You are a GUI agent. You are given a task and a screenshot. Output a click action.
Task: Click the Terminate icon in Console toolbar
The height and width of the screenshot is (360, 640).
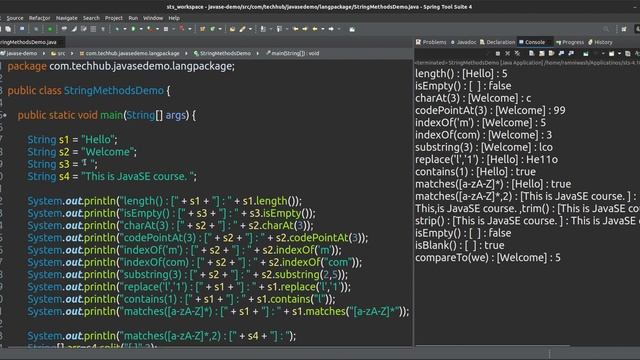click(498, 53)
